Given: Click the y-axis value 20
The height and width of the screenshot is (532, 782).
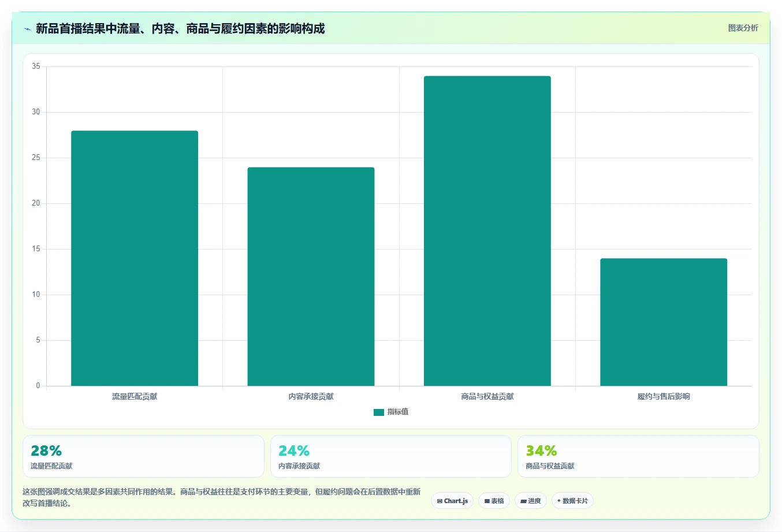Looking at the screenshot, I should coord(36,203).
